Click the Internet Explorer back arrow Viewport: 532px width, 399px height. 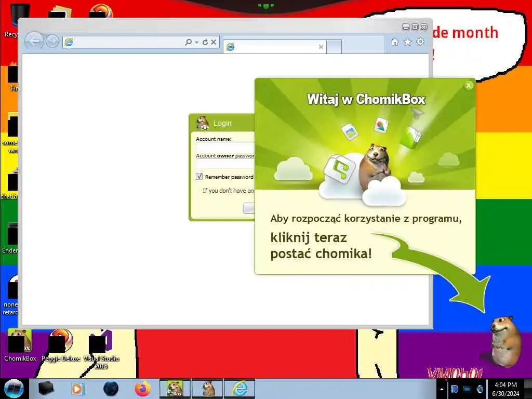pyautogui.click(x=34, y=42)
